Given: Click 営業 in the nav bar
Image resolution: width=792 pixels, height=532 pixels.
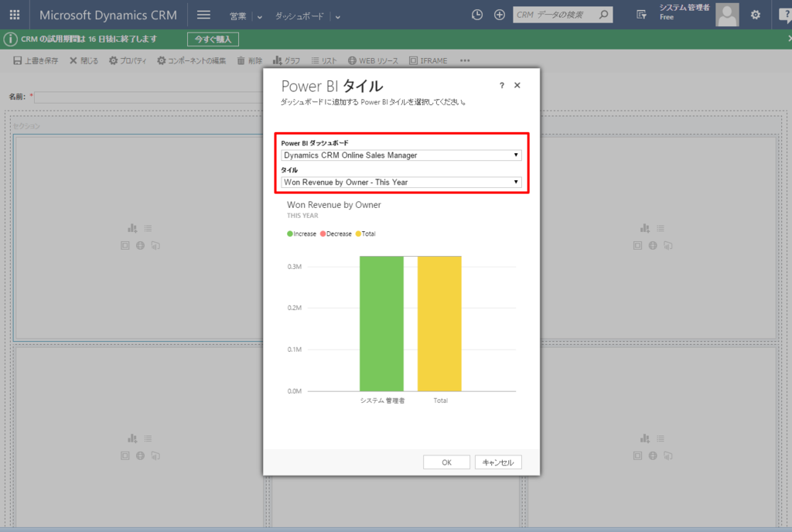Looking at the screenshot, I should 238,16.
